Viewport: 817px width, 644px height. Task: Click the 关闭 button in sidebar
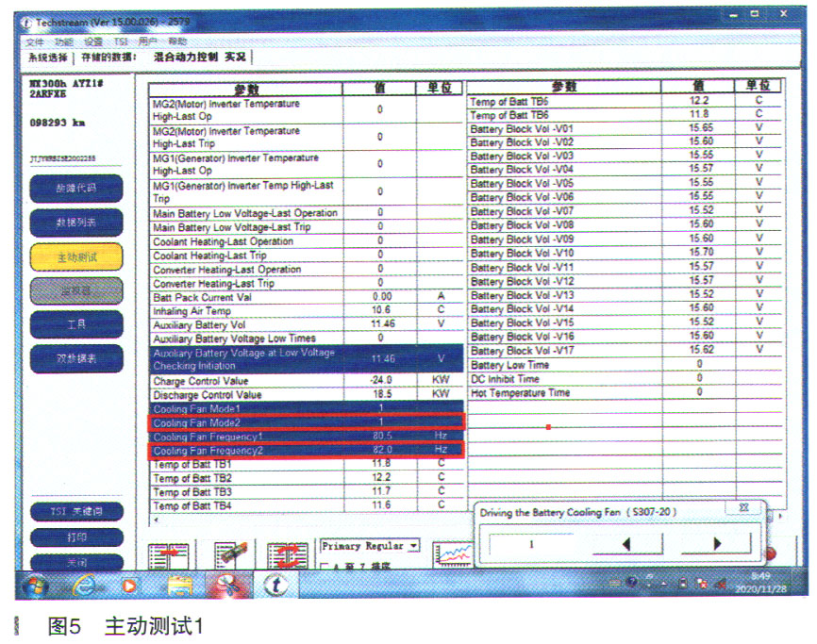pyautogui.click(x=76, y=562)
